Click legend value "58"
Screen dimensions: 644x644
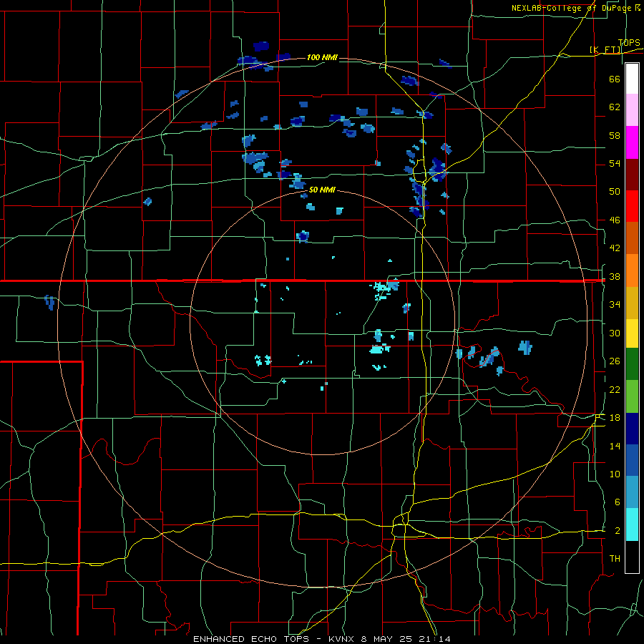[x=615, y=135]
